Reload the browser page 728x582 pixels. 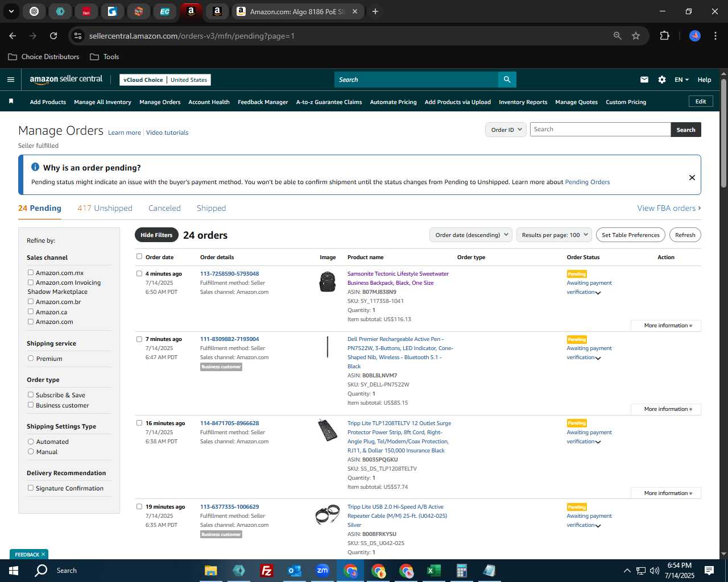(53, 36)
